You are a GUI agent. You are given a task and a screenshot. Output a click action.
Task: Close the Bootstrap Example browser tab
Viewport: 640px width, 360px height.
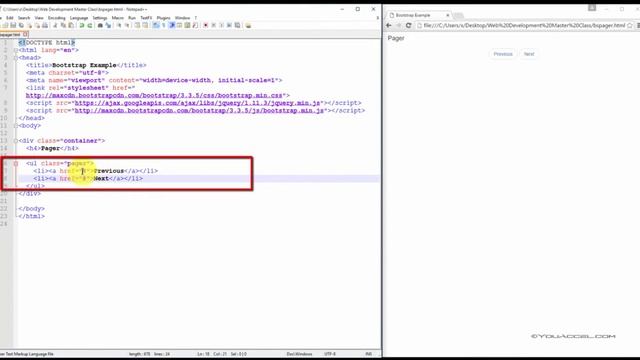[x=447, y=15]
